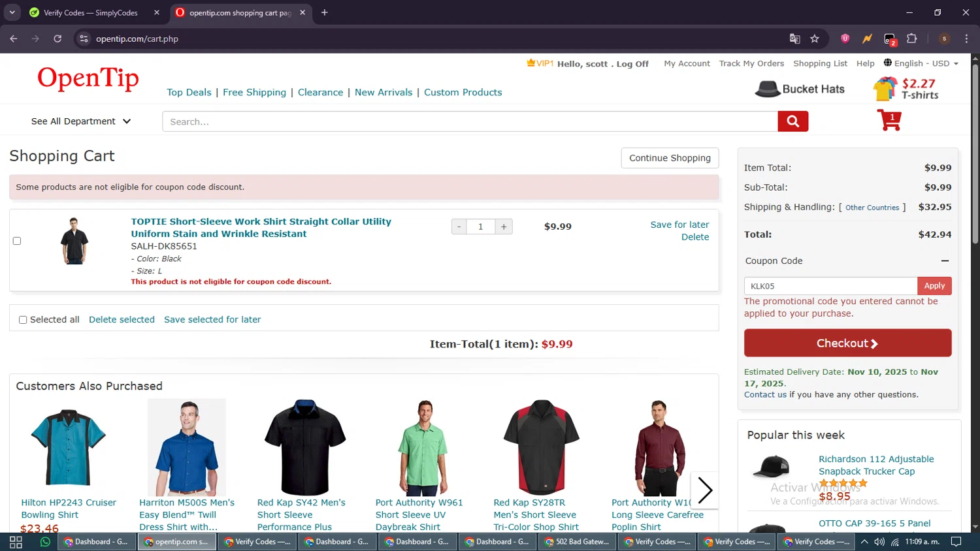The width and height of the screenshot is (980, 551).
Task: Switch to the Verify Codes — SimplyCodes tab
Action: 90,12
